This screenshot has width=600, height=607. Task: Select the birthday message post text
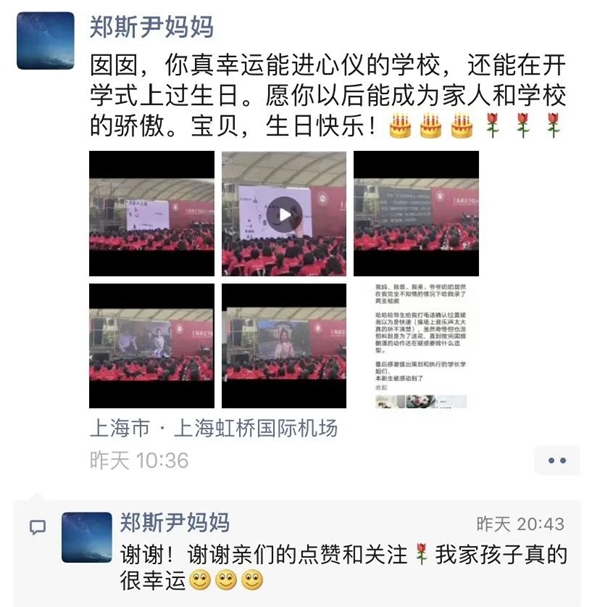pos(327,96)
